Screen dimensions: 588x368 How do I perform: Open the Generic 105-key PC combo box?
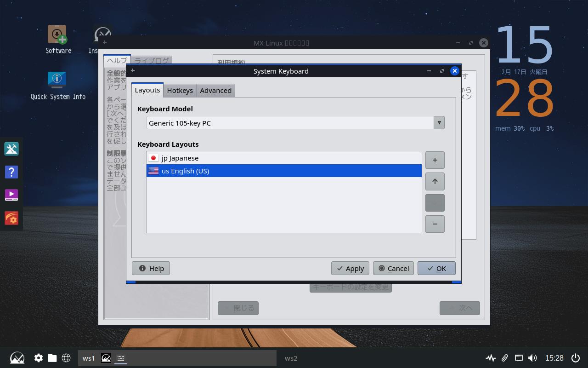tap(290, 123)
